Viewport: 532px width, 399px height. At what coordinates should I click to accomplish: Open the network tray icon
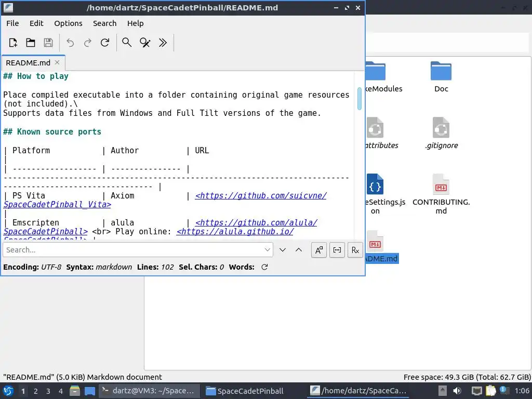(477, 391)
